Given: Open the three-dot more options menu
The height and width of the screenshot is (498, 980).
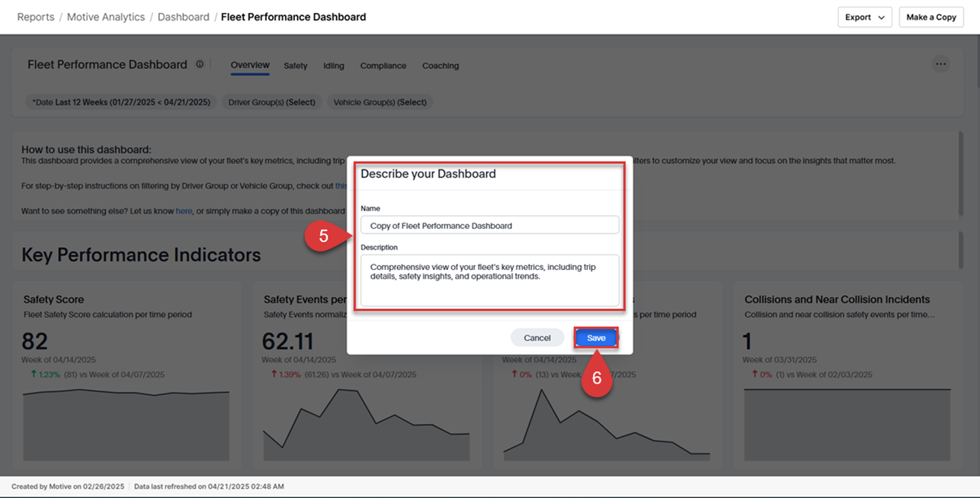Looking at the screenshot, I should [941, 64].
